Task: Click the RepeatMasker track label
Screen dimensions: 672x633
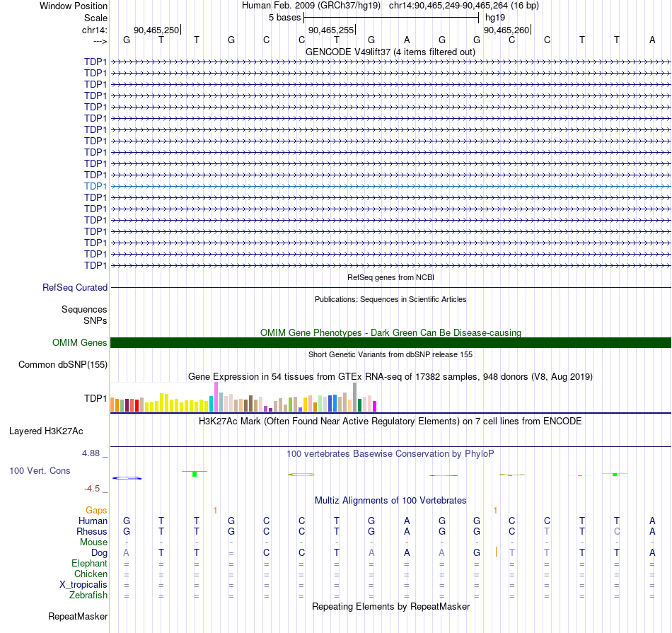Action: coord(78,616)
